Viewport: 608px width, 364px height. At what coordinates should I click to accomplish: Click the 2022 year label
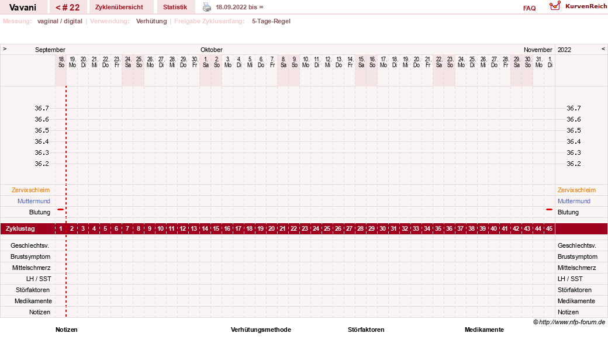coord(564,50)
